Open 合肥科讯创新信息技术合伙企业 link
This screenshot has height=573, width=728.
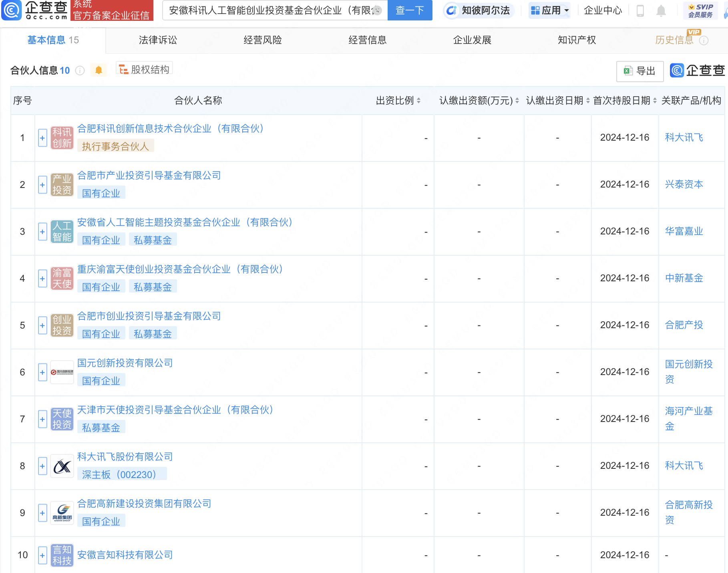pyautogui.click(x=170, y=129)
